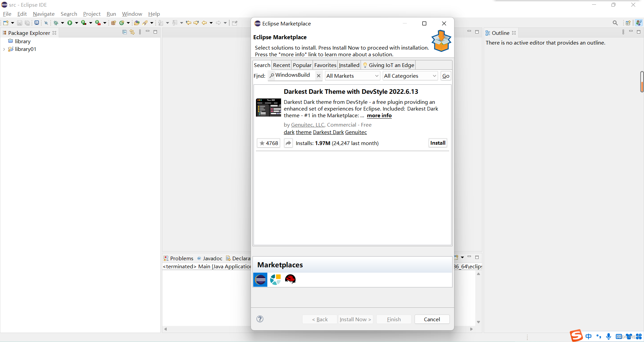Select the library project in Package Explorer
Screen dimensions: 644x342
tap(23, 41)
